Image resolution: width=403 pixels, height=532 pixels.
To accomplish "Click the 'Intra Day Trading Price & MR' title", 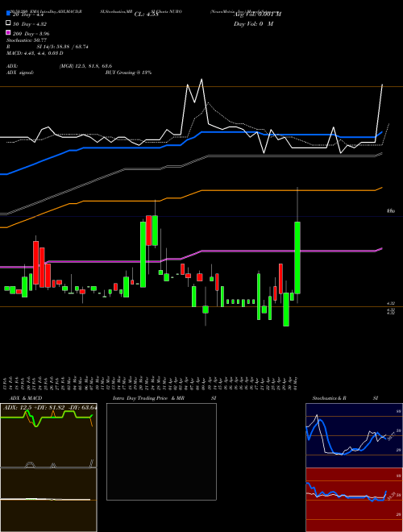I will pyautogui.click(x=148, y=398).
